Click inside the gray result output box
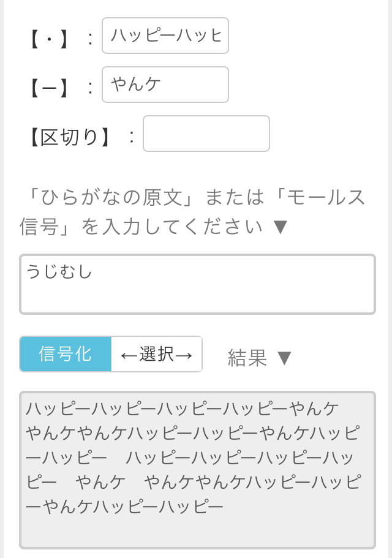The height and width of the screenshot is (558, 392). point(197,470)
